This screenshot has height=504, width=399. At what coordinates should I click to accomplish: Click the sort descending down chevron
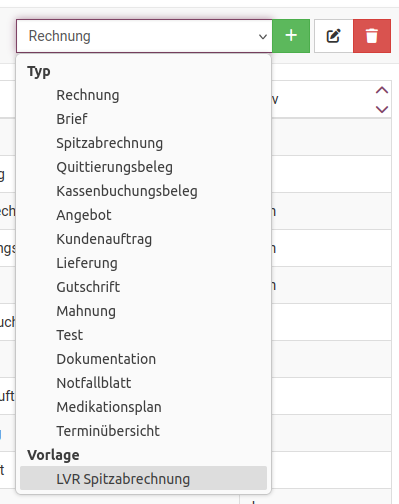pyautogui.click(x=382, y=109)
